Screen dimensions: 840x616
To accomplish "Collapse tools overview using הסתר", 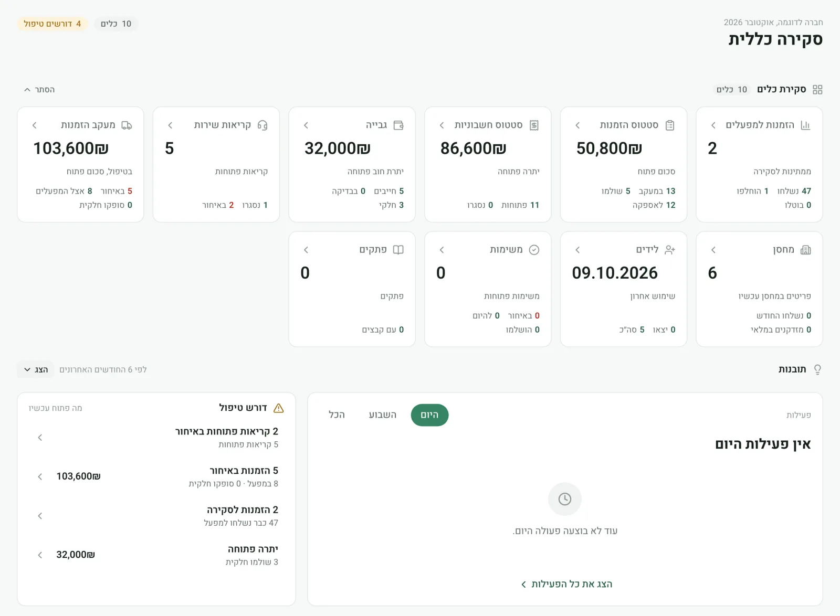I will [x=39, y=90].
